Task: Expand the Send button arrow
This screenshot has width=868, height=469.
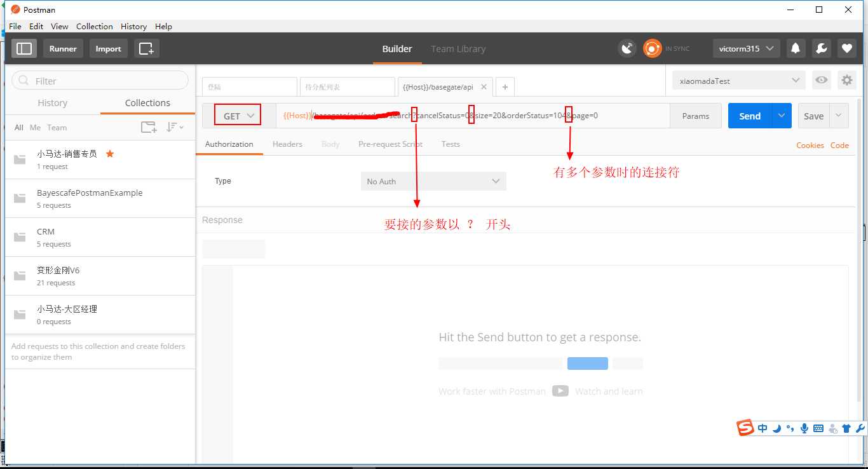Action: 782,116
